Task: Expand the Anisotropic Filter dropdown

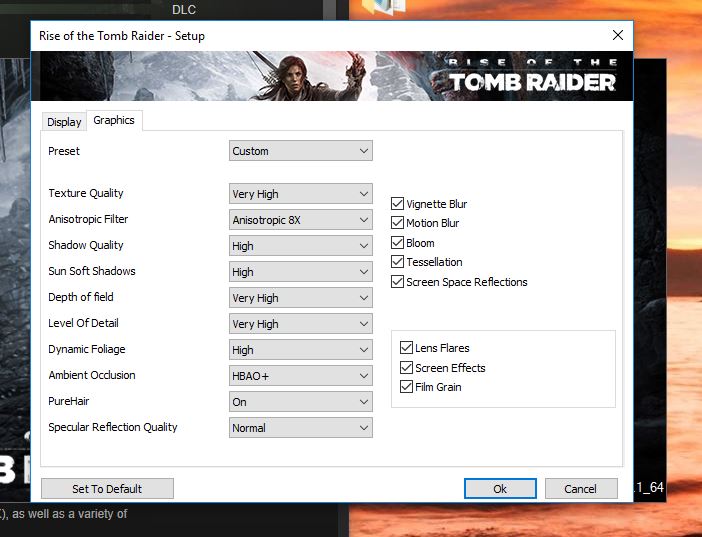Action: 300,220
